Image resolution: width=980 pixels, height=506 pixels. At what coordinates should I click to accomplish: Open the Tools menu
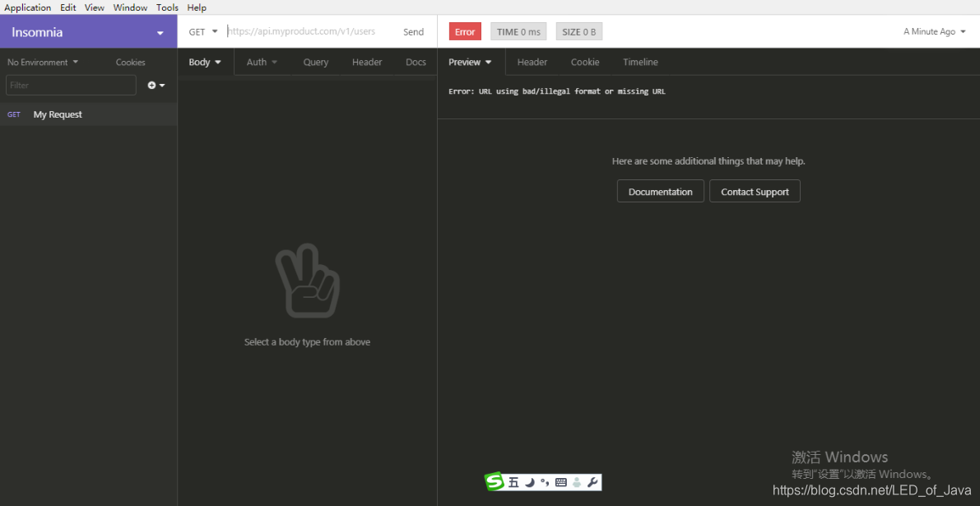point(168,7)
